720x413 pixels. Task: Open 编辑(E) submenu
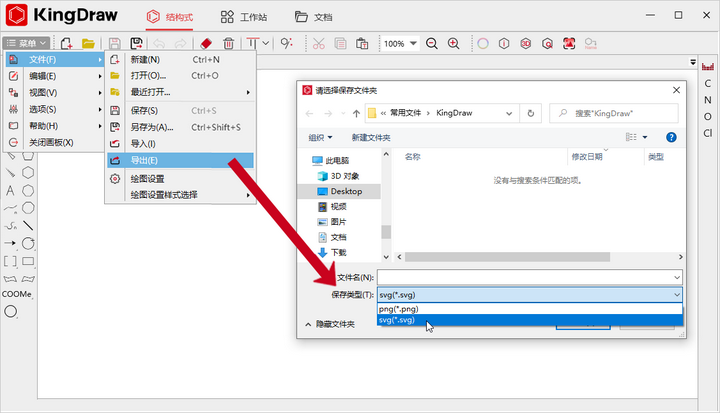click(55, 76)
